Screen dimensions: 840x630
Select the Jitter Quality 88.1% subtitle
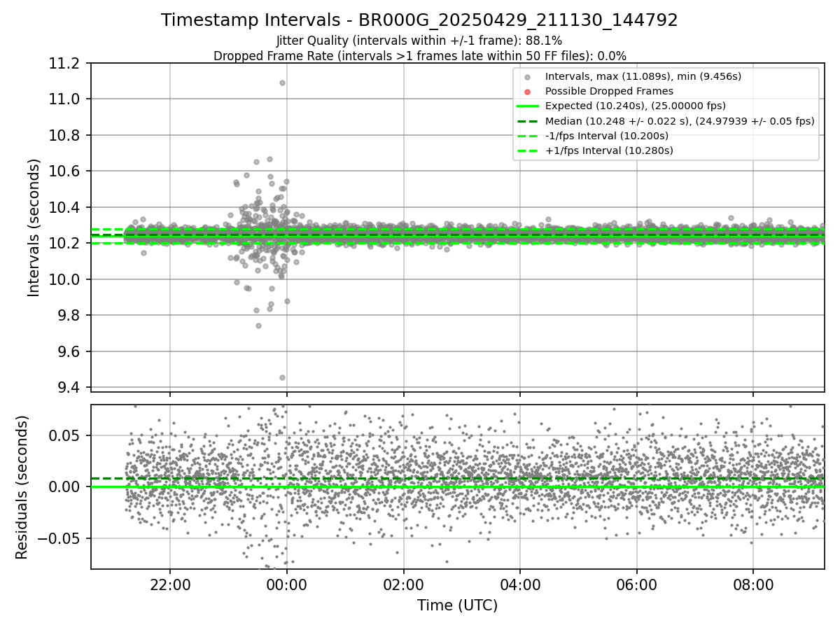pyautogui.click(x=419, y=41)
